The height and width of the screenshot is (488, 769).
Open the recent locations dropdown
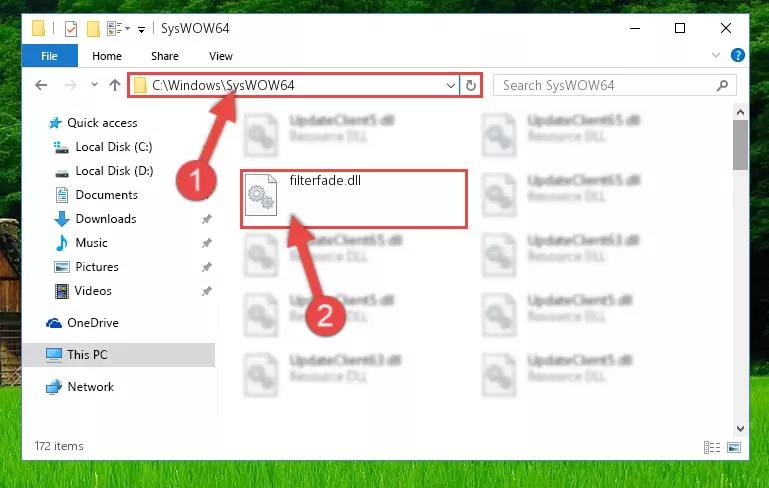click(94, 85)
